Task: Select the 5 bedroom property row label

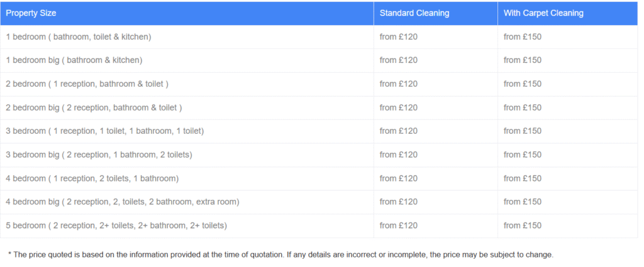Action: 116,226
